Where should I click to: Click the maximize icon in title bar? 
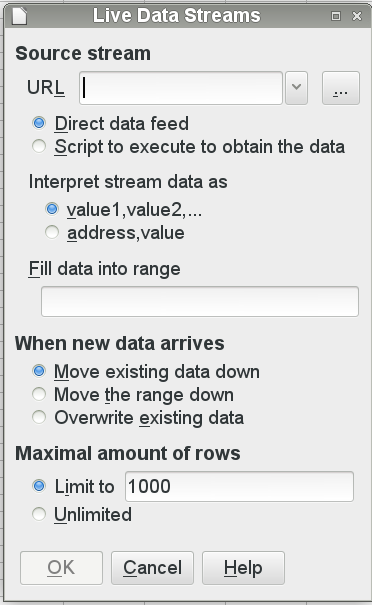(336, 16)
